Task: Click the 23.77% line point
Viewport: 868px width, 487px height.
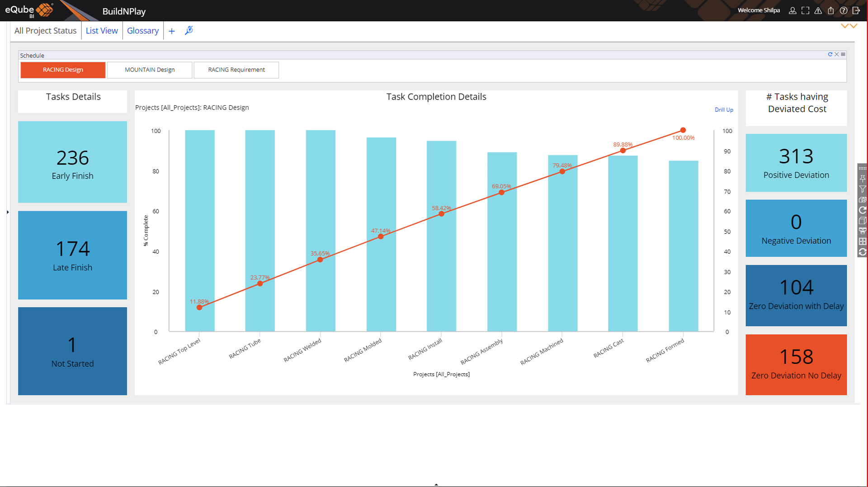Action: 260,284
